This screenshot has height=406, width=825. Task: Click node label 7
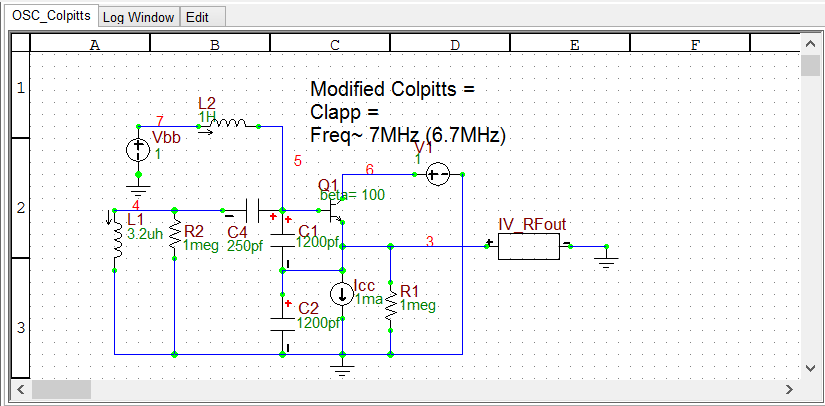point(160,120)
